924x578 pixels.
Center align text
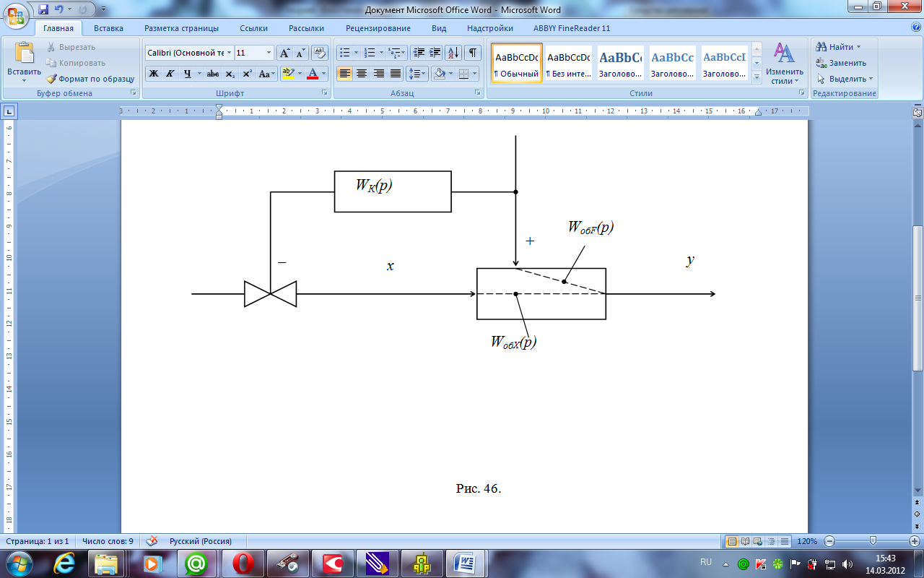click(362, 74)
